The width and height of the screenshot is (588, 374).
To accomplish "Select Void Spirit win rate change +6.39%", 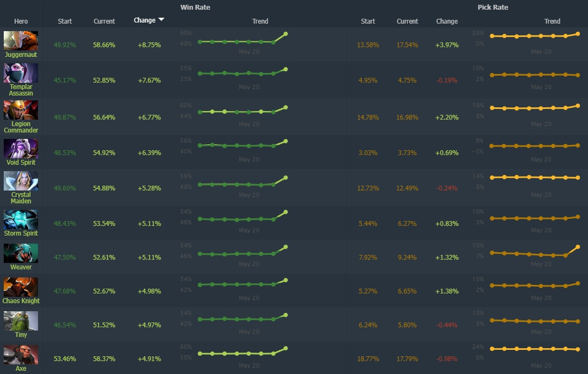I will (149, 152).
